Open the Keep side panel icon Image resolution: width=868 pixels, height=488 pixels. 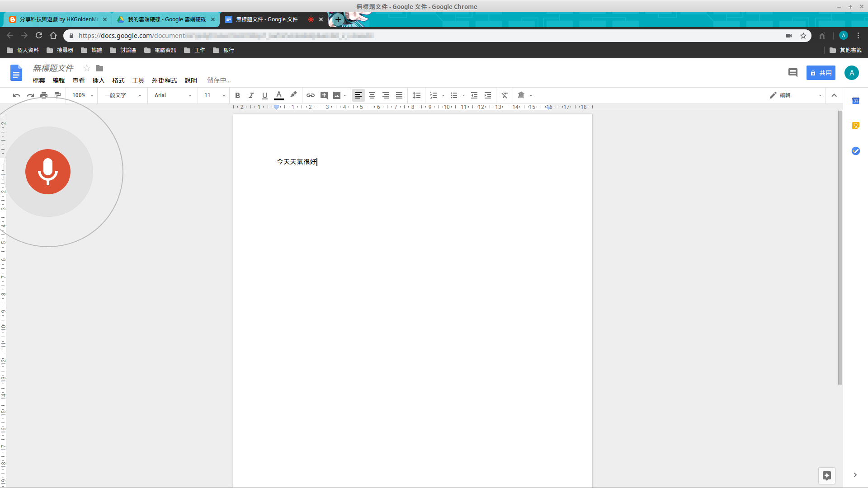coord(856,126)
